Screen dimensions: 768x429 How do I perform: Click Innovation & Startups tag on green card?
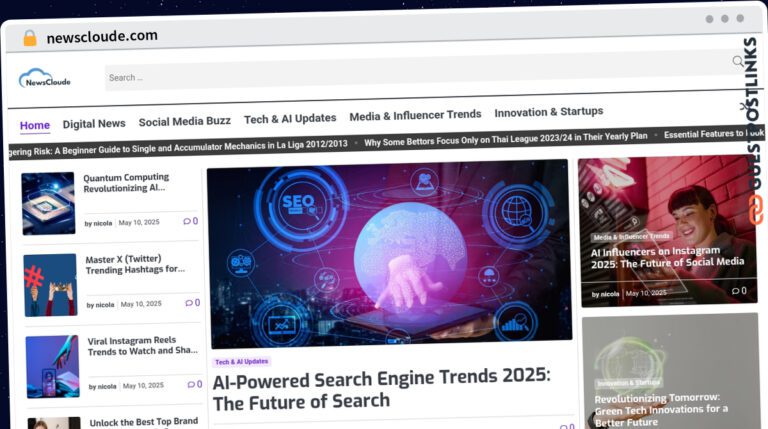(628, 382)
